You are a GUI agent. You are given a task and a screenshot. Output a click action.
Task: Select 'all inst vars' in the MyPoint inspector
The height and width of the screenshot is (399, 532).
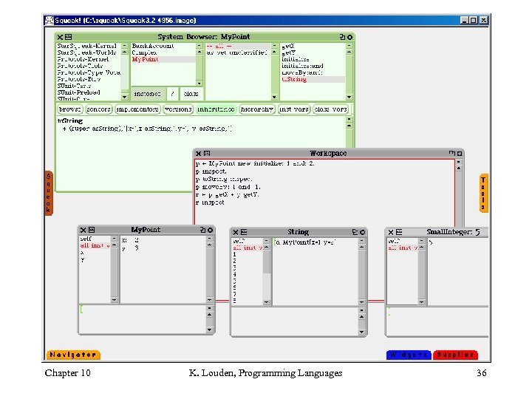pyautogui.click(x=95, y=245)
